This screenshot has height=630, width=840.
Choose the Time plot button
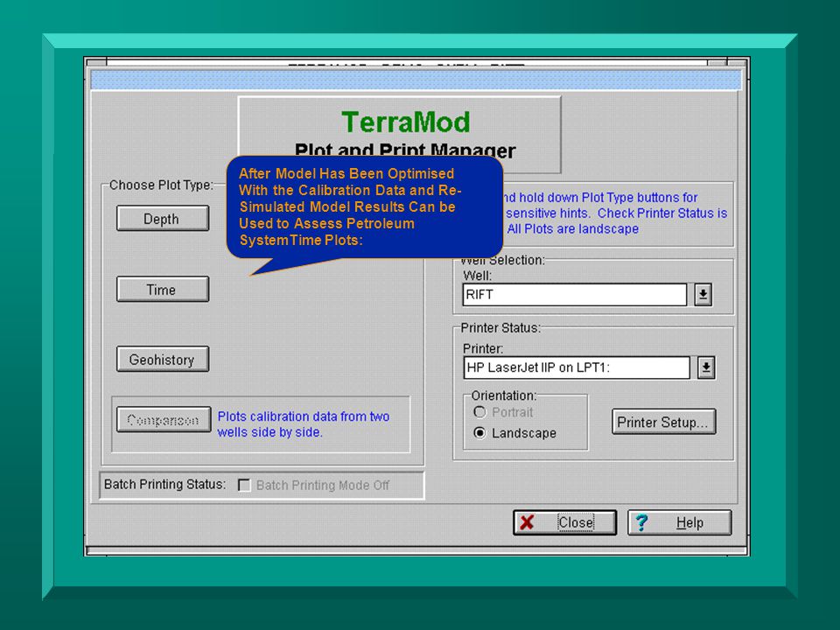tap(163, 290)
